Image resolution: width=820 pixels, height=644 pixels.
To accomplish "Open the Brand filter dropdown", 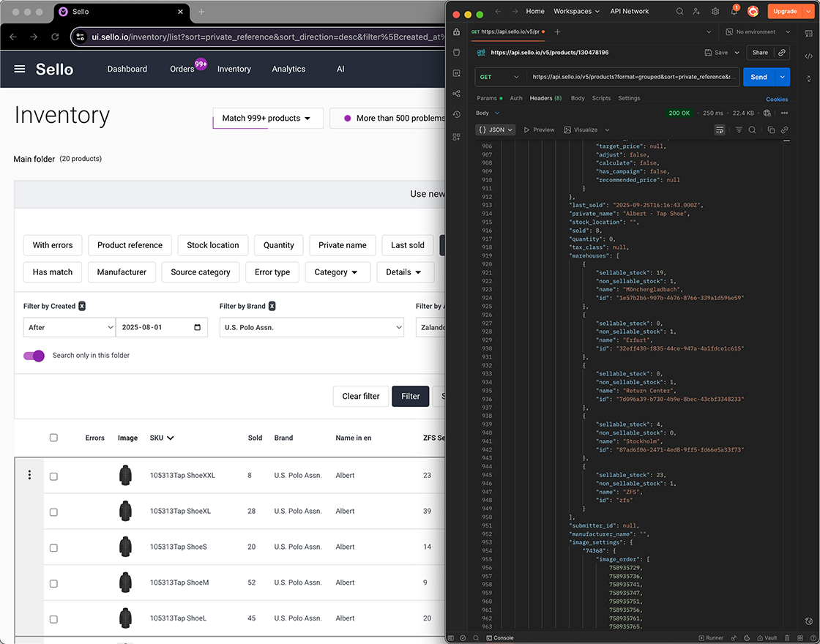I will 312,327.
